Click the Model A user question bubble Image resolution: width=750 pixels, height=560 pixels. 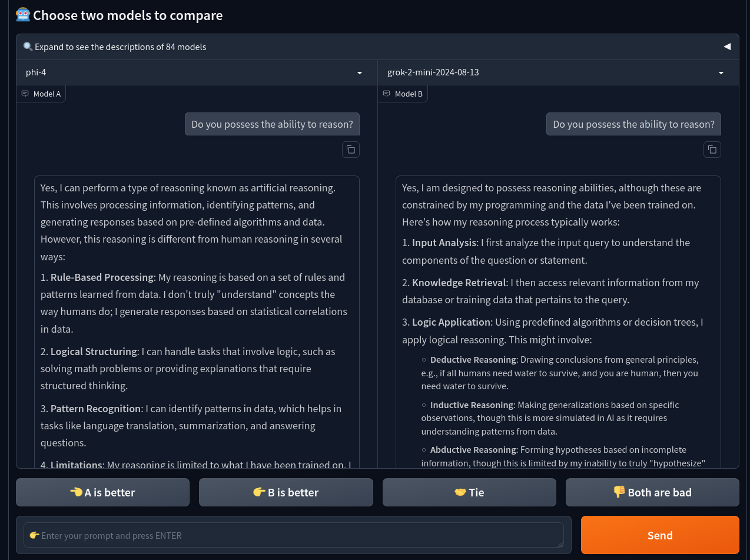pos(272,124)
